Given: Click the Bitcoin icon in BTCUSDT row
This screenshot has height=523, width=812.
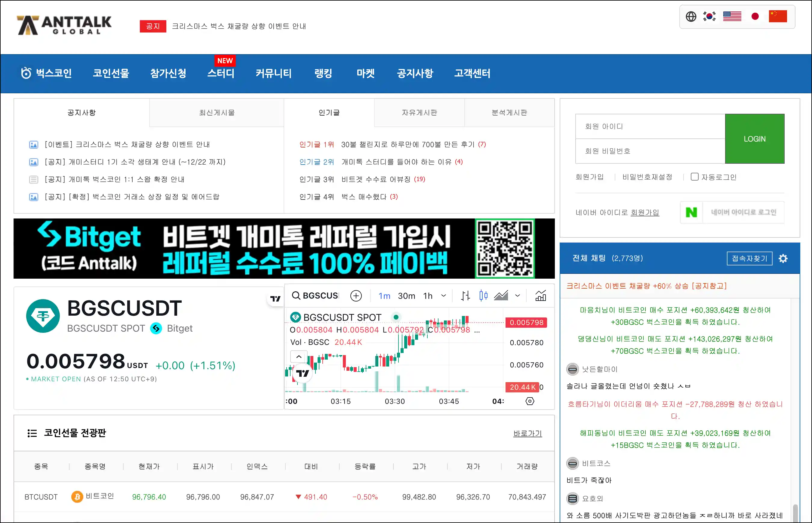Looking at the screenshot, I should pos(77,497).
